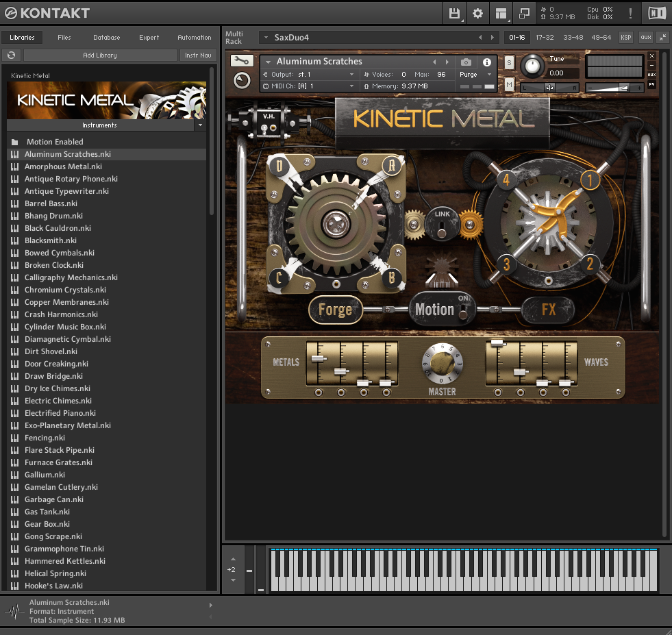This screenshot has height=635, width=672.
Task: Mute the instrument with M button
Action: coord(509,85)
